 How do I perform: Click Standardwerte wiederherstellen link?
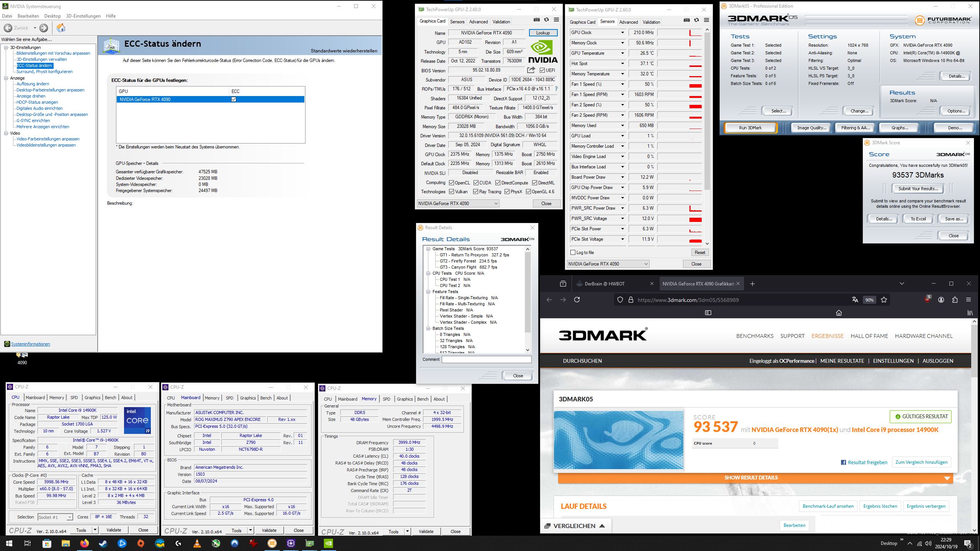(344, 51)
